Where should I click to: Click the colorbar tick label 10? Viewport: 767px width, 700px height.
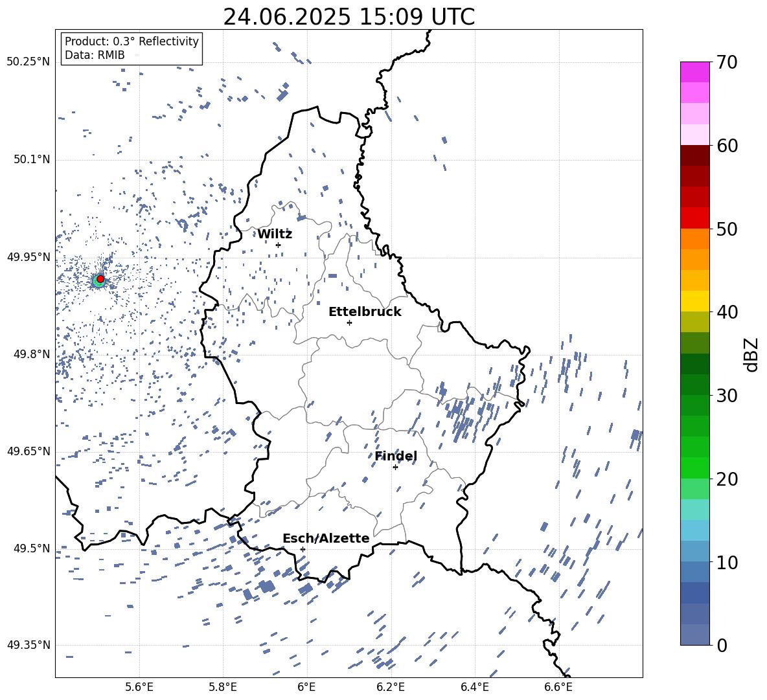[x=727, y=562]
